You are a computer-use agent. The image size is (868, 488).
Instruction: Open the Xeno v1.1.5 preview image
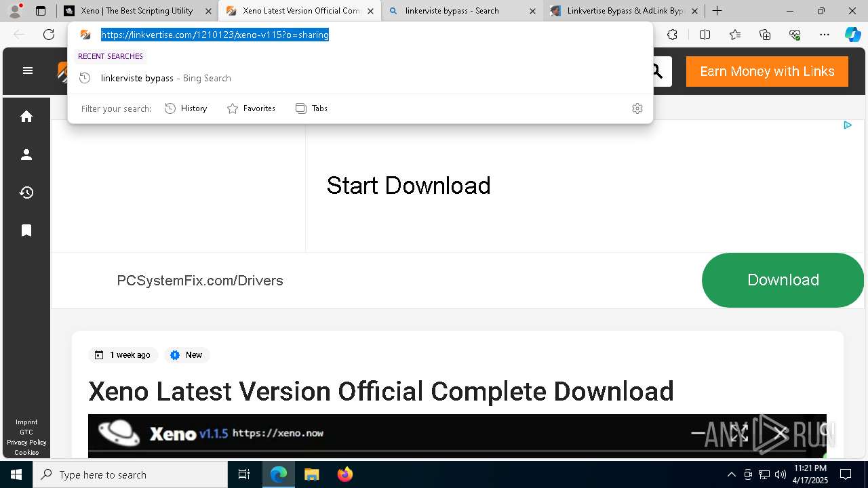tap(457, 435)
